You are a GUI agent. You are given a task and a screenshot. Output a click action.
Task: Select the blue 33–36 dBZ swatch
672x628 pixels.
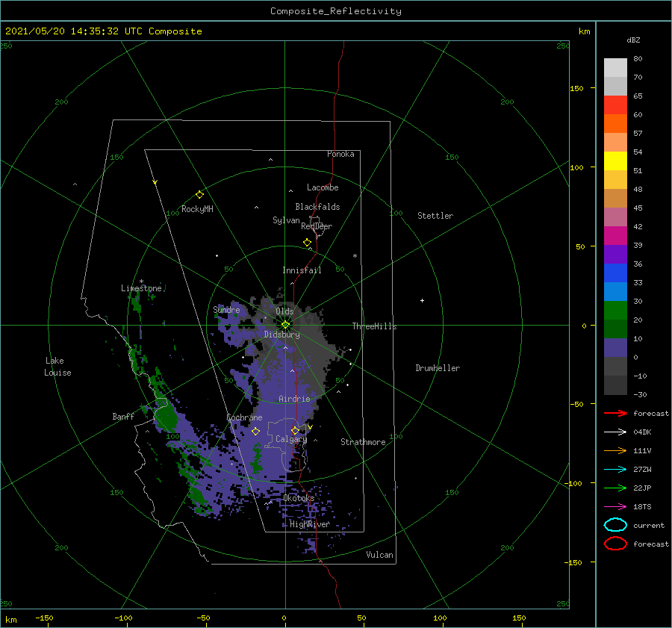pos(615,273)
